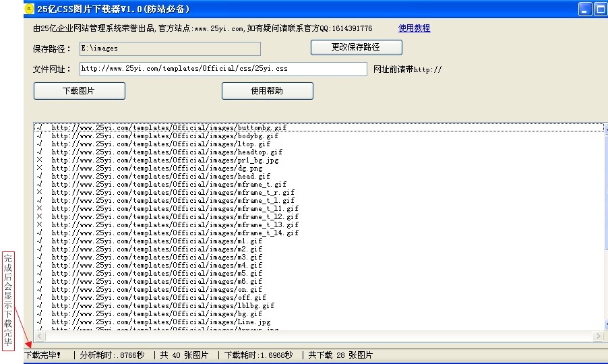Click the 共 40 张图片 status entry

tap(184, 355)
